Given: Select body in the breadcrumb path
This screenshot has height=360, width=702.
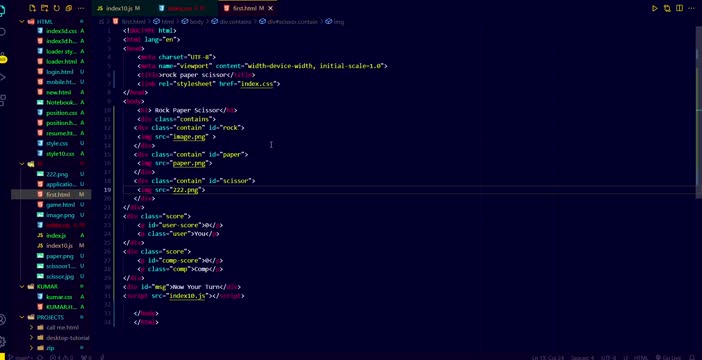Looking at the screenshot, I should point(197,21).
